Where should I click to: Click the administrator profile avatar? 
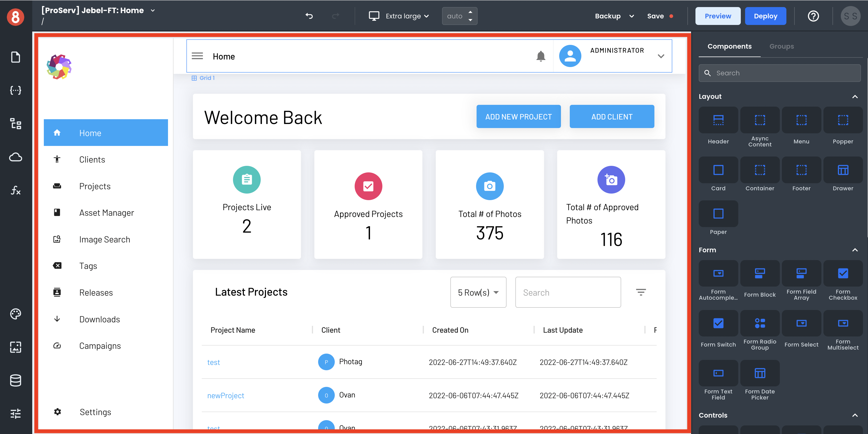point(570,56)
